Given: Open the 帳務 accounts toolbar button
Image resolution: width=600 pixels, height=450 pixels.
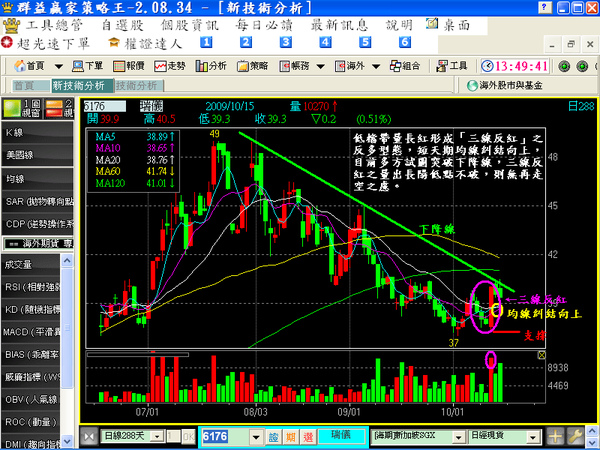Looking at the screenshot, I should pyautogui.click(x=294, y=66).
